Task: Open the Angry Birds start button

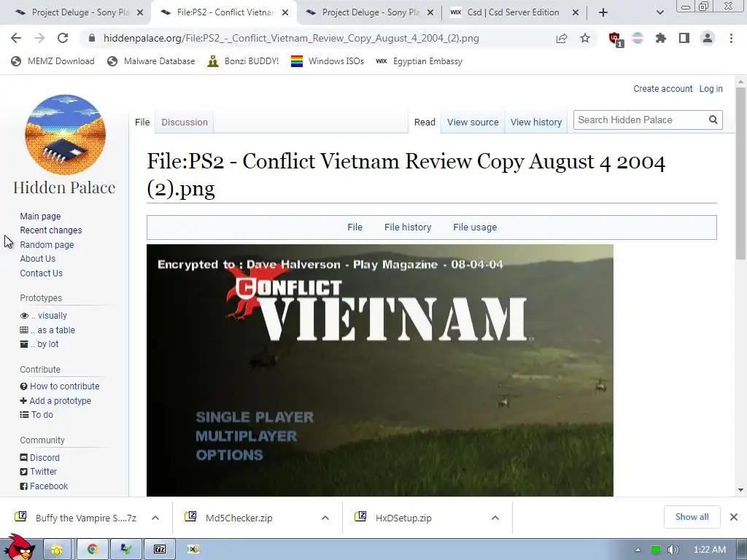Action: click(x=19, y=548)
